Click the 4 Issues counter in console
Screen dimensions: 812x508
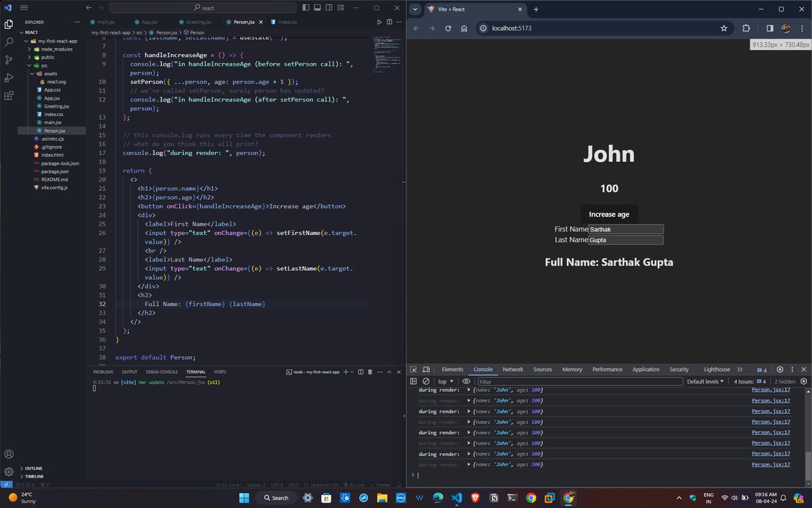pyautogui.click(x=750, y=381)
